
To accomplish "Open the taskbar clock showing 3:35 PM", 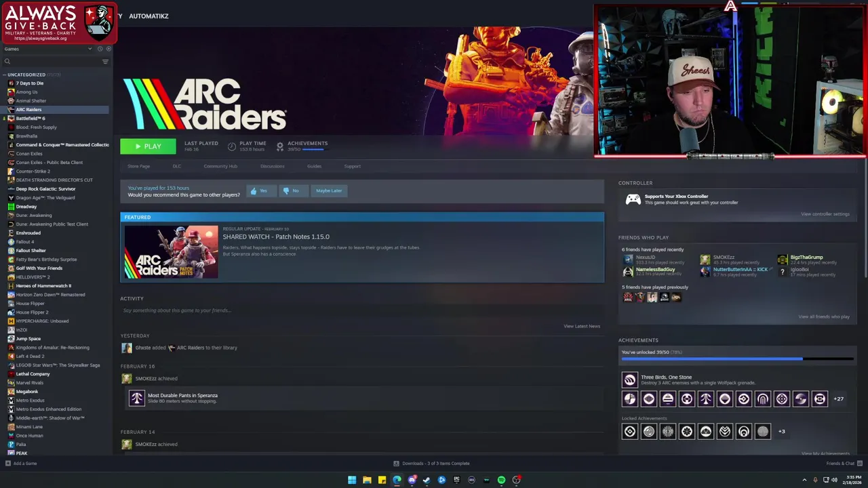I will tap(853, 480).
